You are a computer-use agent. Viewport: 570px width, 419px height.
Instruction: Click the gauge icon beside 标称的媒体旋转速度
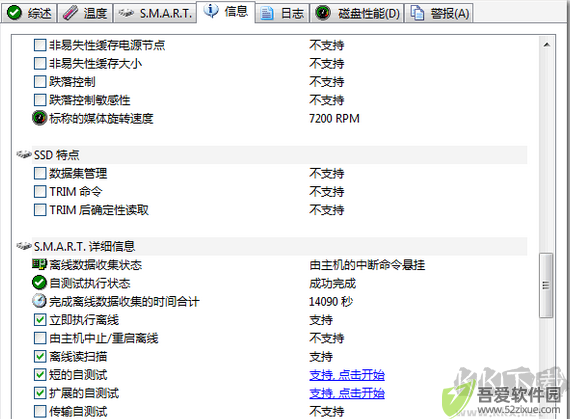tap(40, 118)
